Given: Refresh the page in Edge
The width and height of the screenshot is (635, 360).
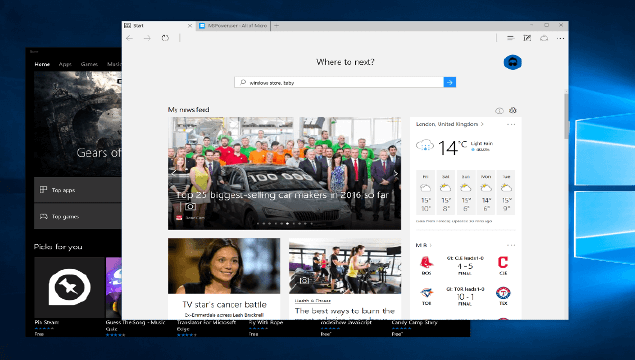Looking at the screenshot, I should [165, 38].
